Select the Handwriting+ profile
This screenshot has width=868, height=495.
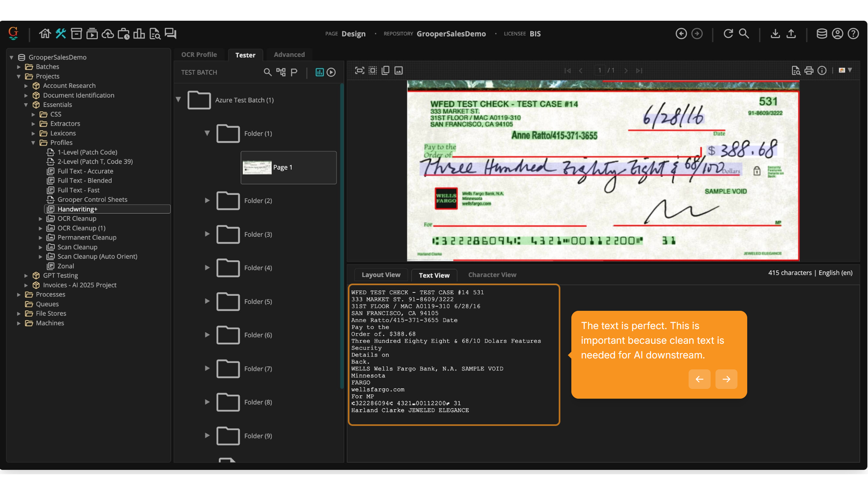click(x=108, y=209)
